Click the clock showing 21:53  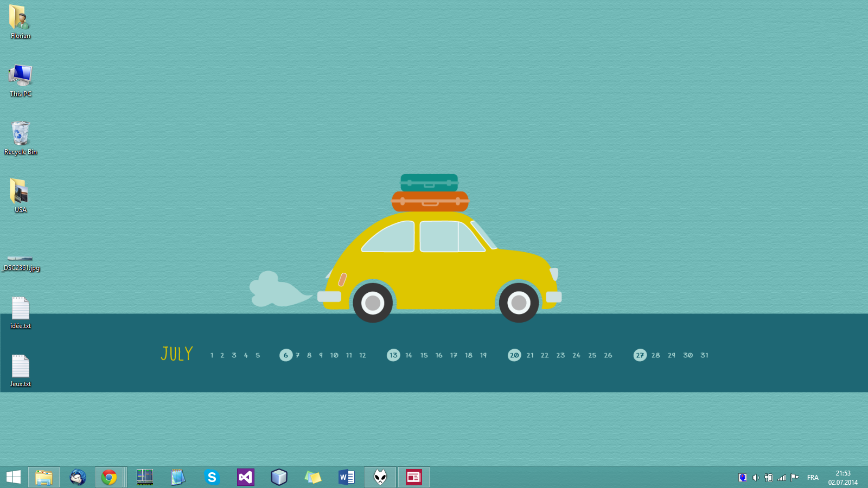click(843, 478)
